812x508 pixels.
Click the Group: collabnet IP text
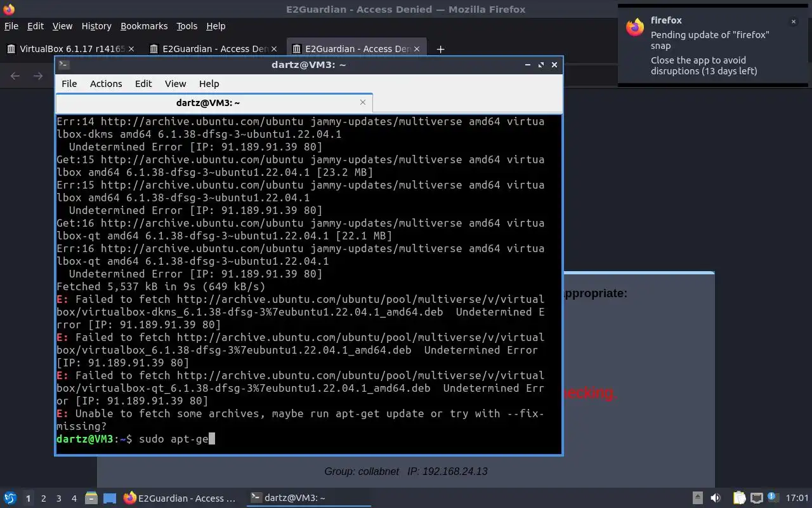[x=406, y=471]
